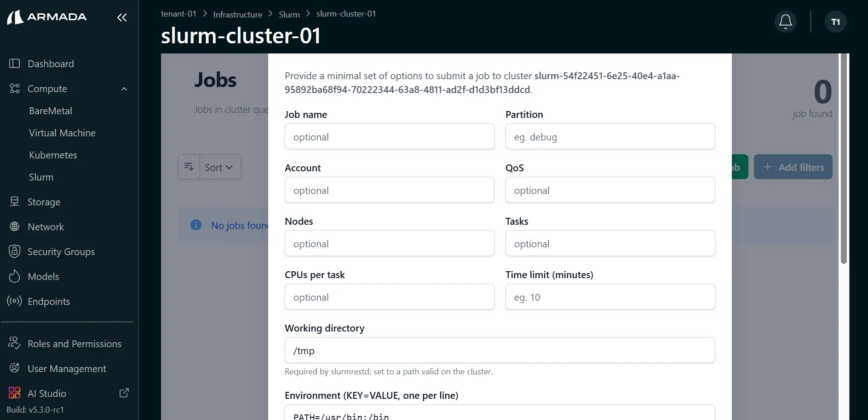This screenshot has width=868, height=420.
Task: Open Security Groups page
Action: (61, 252)
